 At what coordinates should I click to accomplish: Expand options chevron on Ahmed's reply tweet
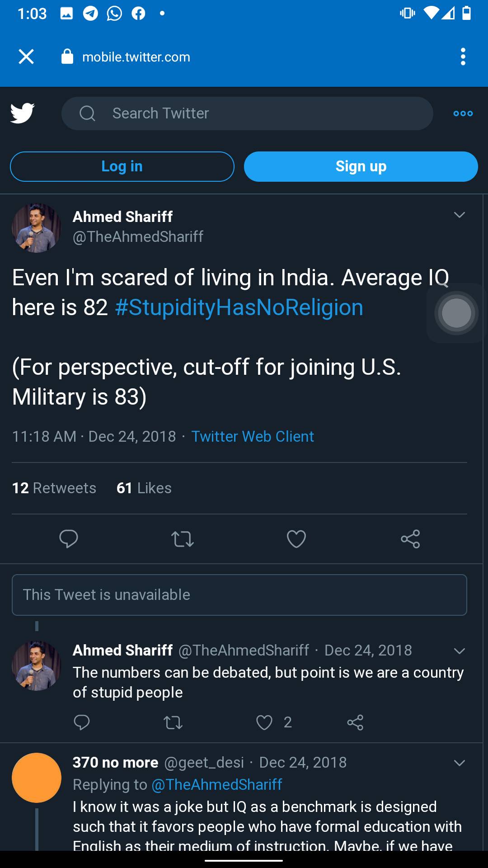459,651
